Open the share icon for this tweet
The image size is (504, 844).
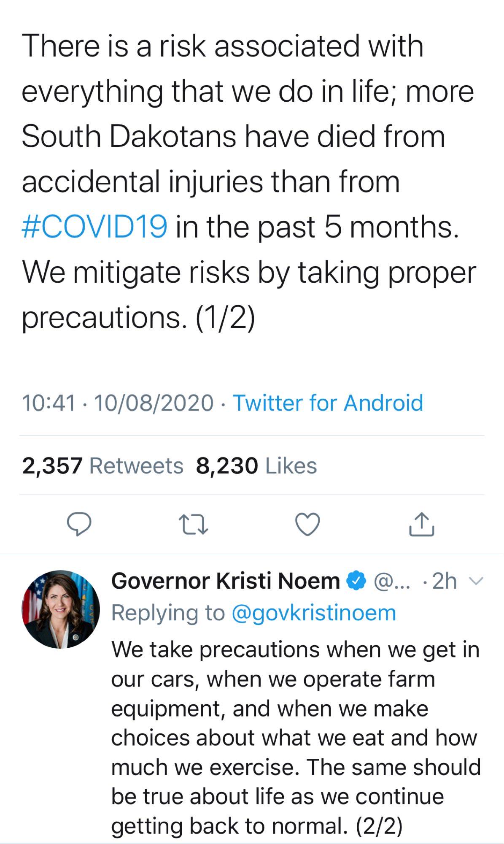pos(421,524)
